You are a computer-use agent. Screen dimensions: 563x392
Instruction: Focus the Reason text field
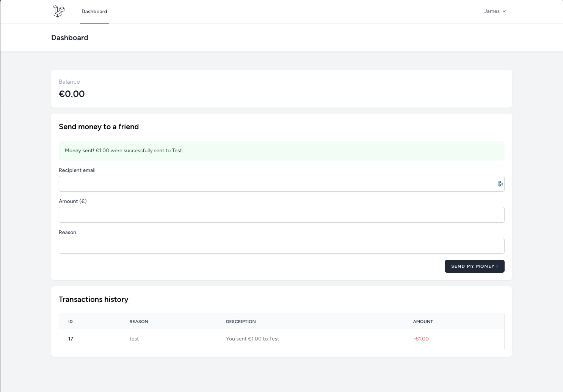coord(281,246)
